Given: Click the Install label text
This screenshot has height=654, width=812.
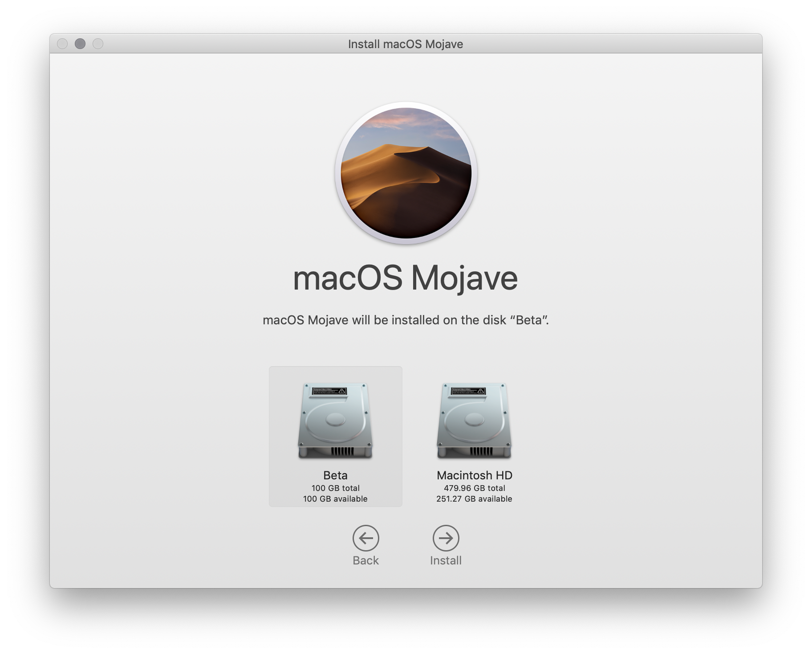Looking at the screenshot, I should 446,560.
